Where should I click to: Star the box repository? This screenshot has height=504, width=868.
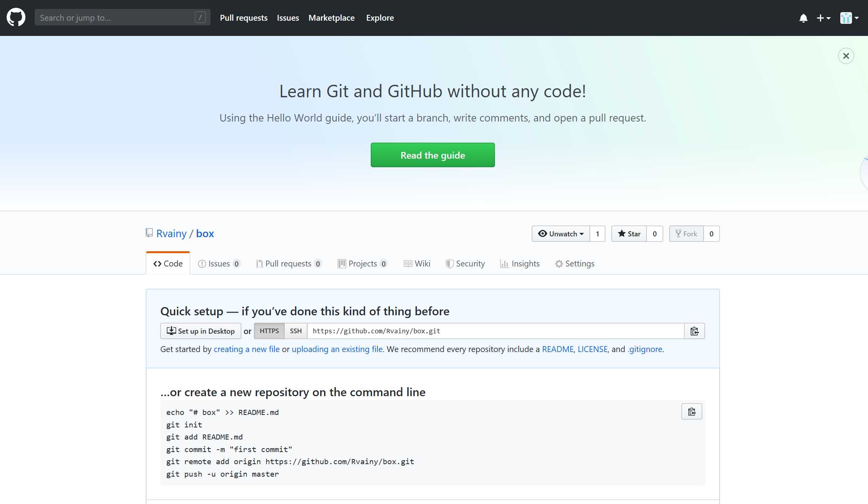click(x=629, y=234)
